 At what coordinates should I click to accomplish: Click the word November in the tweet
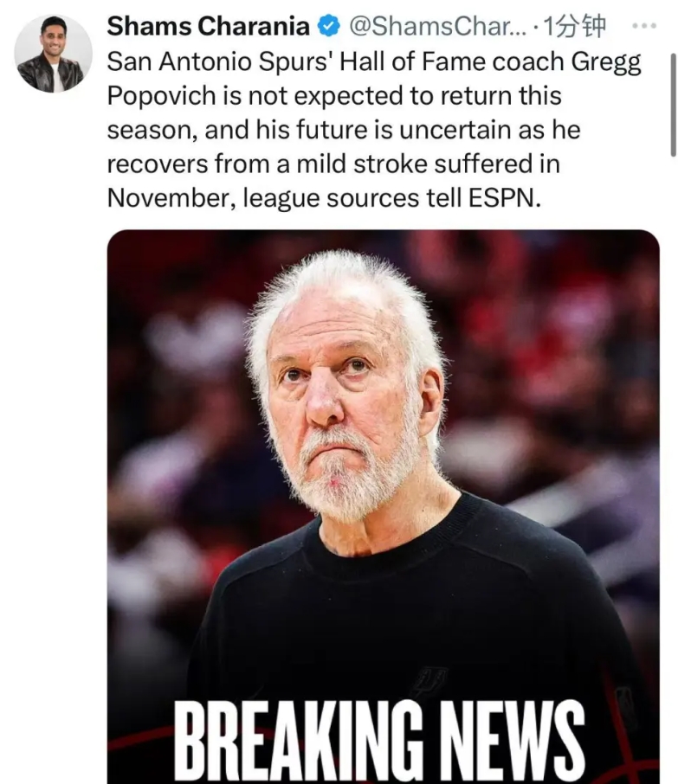tap(171, 198)
